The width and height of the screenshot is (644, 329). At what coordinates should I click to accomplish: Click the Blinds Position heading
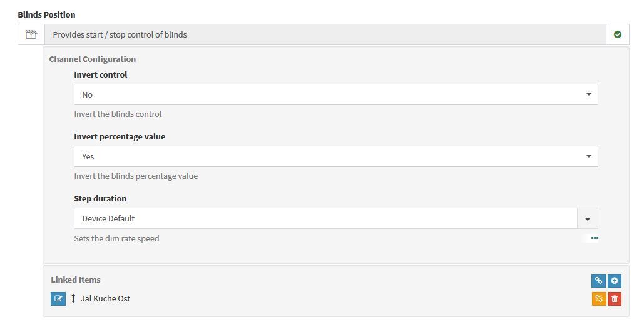[46, 14]
